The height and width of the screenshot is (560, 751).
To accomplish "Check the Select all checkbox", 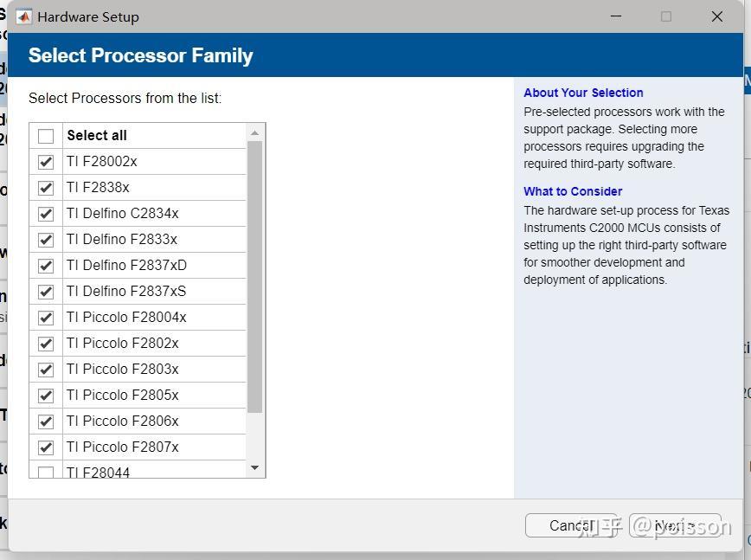I will [46, 136].
